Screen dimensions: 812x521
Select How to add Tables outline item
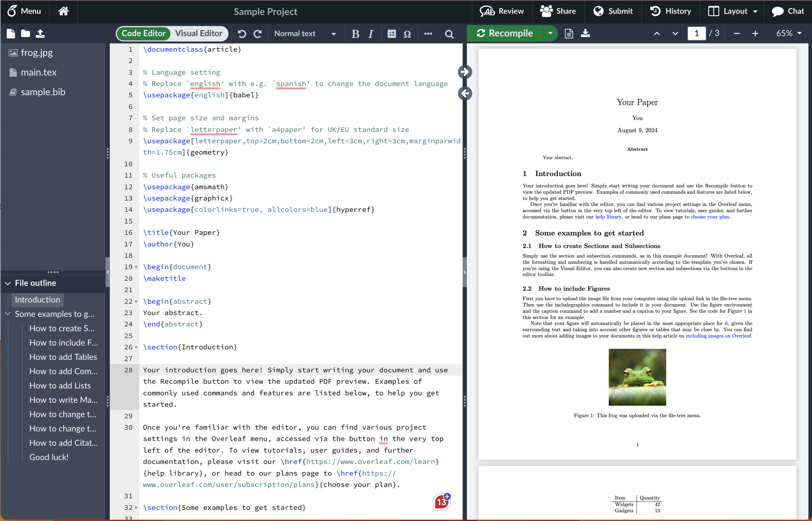(63, 357)
